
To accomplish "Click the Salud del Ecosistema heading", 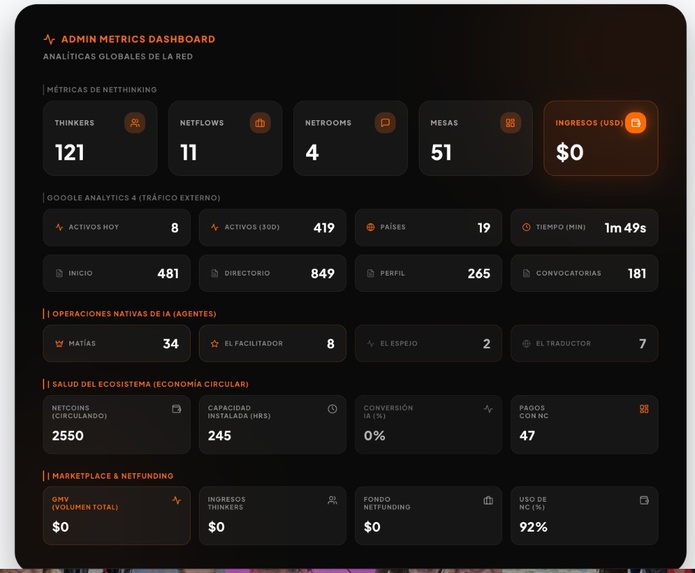I will tap(150, 384).
